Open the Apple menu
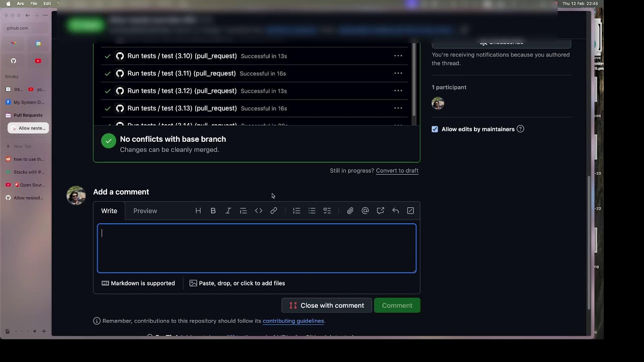The width and height of the screenshot is (644, 362). point(8,4)
